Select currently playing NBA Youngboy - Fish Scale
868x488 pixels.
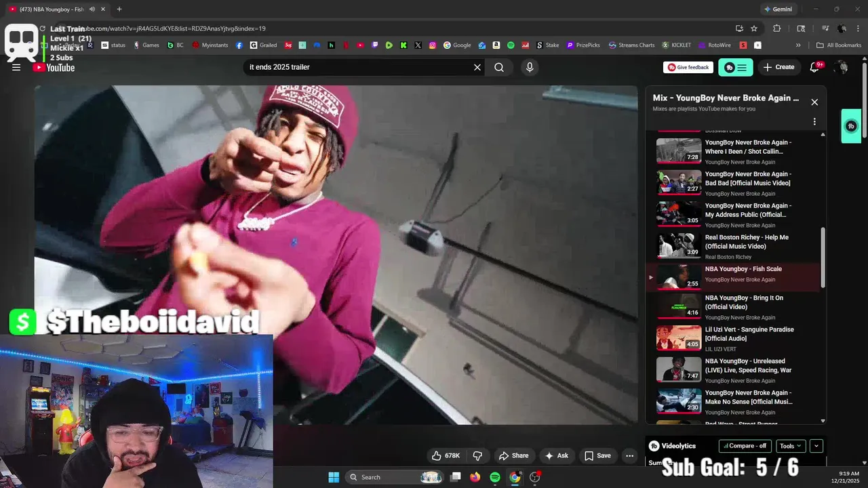[735, 278]
